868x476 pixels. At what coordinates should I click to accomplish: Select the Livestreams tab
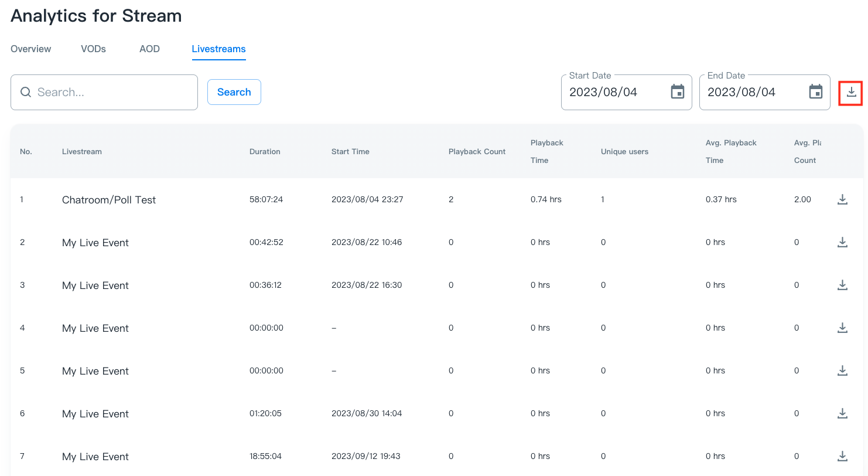tap(218, 49)
